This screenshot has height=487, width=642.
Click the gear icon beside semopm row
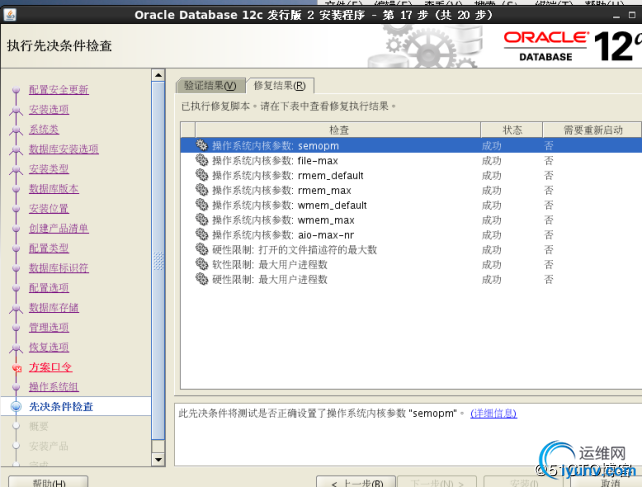click(201, 145)
